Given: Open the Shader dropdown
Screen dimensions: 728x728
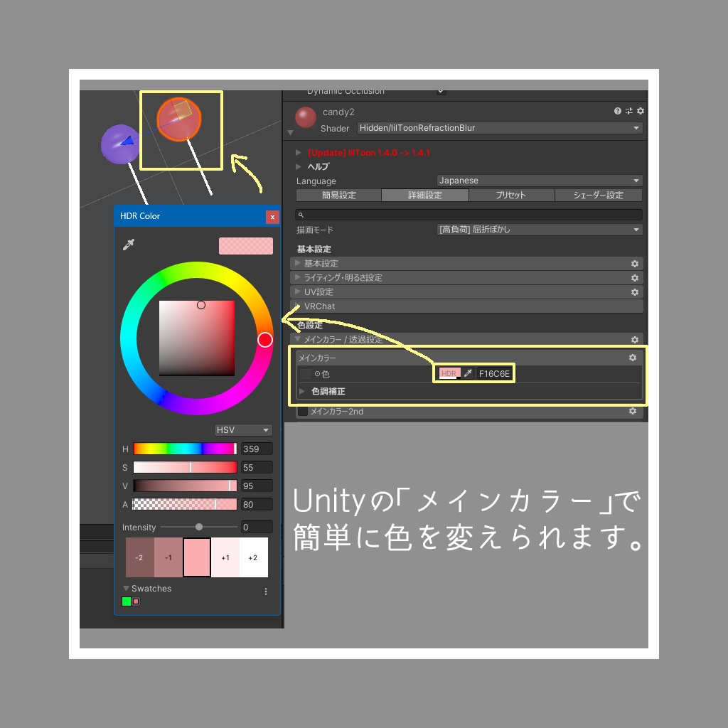Looking at the screenshot, I should click(x=500, y=128).
